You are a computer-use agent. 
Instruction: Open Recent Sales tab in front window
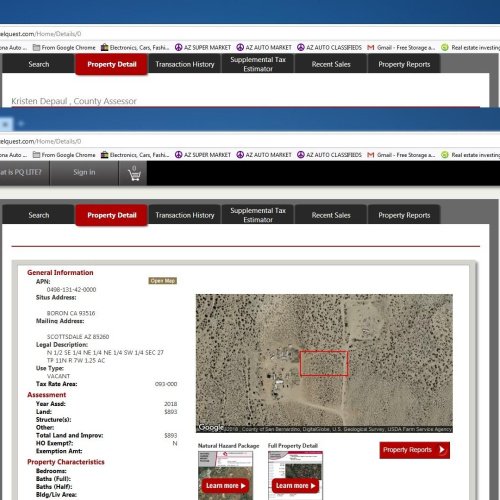click(x=331, y=215)
